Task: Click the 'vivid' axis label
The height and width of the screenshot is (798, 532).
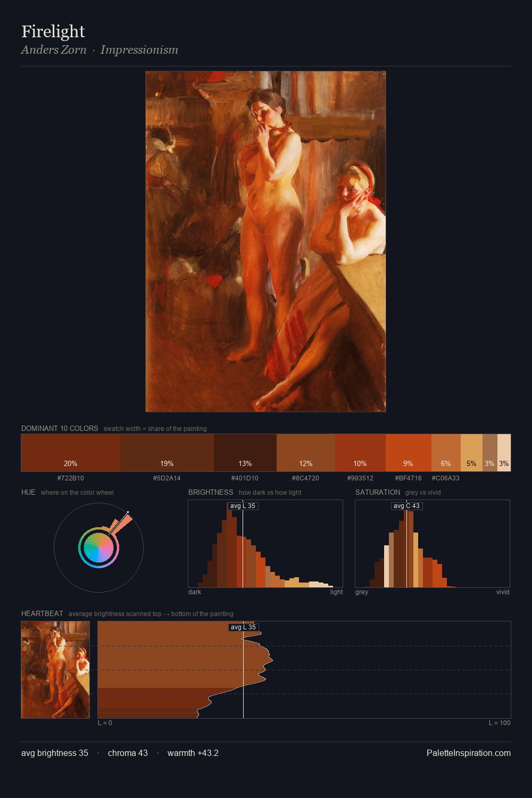Action: pyautogui.click(x=503, y=592)
